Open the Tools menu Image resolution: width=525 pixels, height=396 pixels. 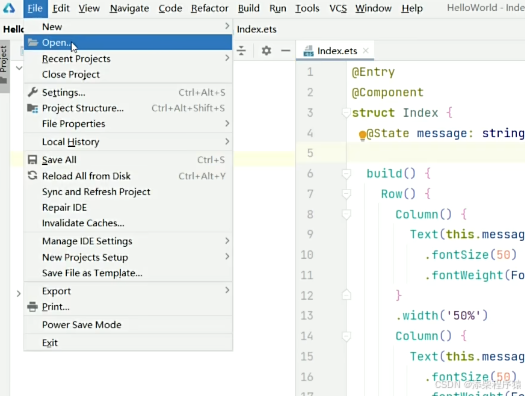pos(307,8)
